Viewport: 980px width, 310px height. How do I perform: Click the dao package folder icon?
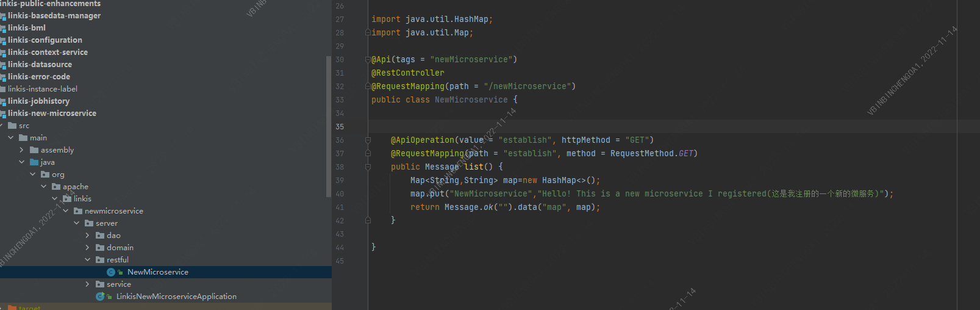click(x=100, y=236)
